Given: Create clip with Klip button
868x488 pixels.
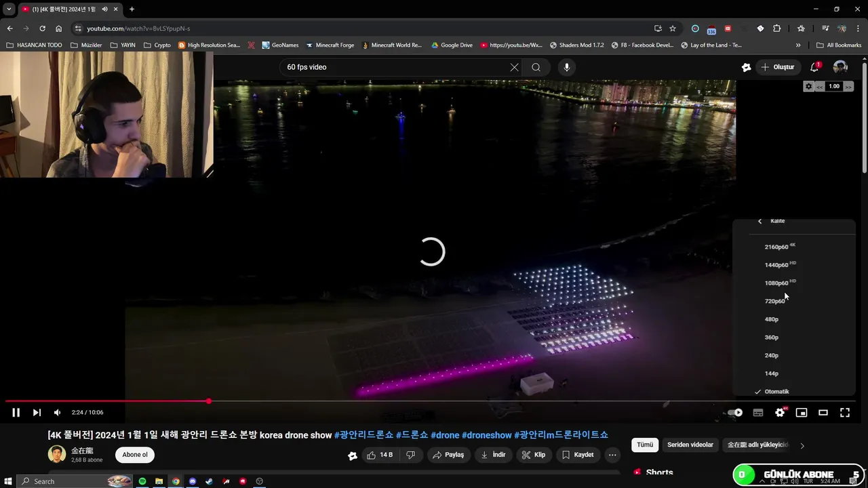Looking at the screenshot, I should tap(534, 455).
